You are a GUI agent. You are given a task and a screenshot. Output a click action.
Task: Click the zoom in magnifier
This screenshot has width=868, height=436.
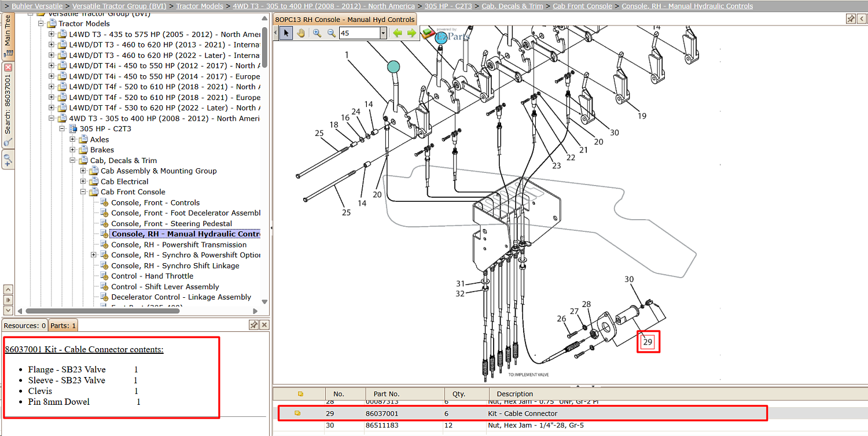317,33
